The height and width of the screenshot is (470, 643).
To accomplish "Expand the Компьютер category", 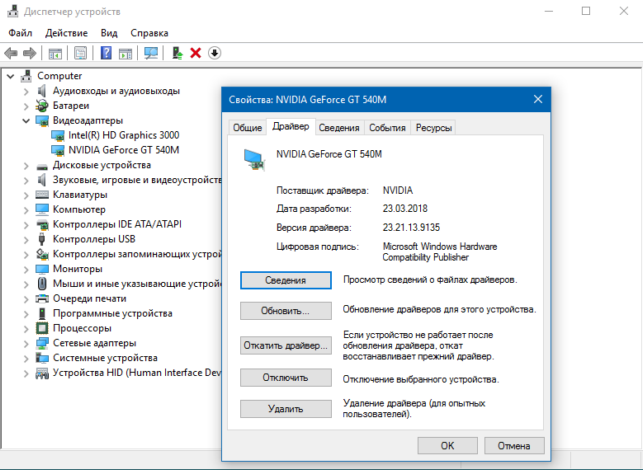I will point(26,210).
